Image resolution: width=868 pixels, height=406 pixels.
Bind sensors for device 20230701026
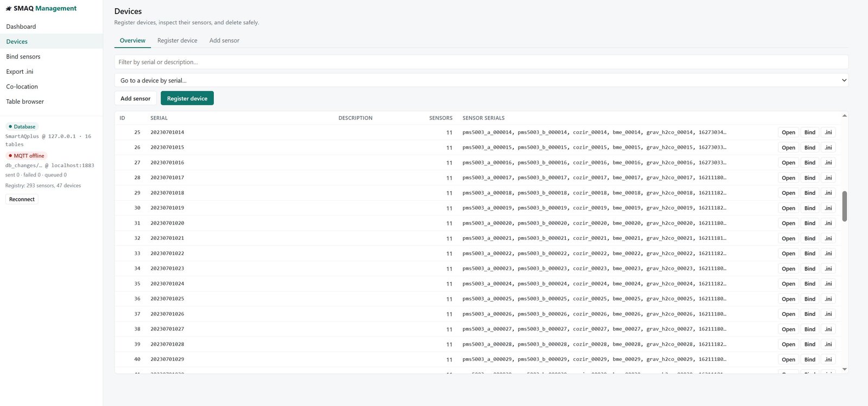(x=810, y=314)
